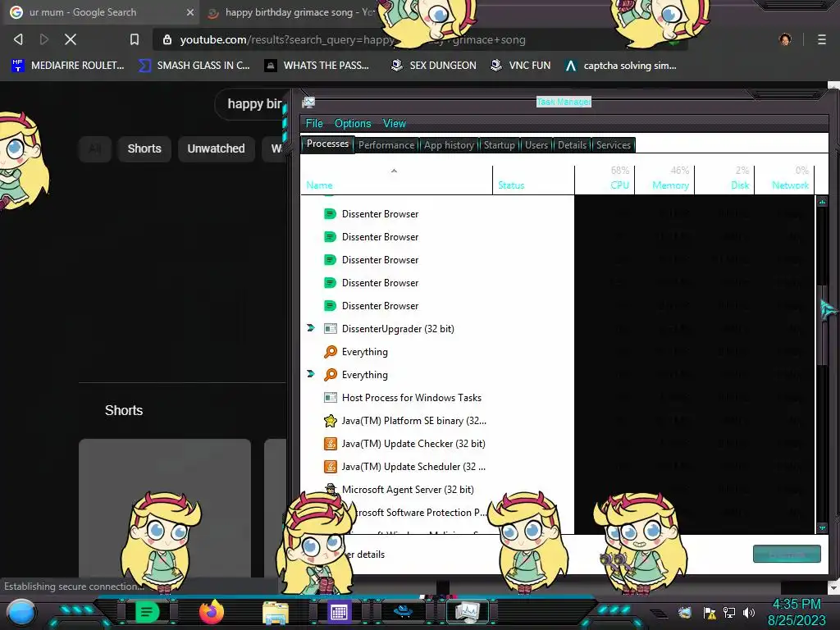This screenshot has width=840, height=630.
Task: Switch to the Processes tab
Action: coord(327,144)
